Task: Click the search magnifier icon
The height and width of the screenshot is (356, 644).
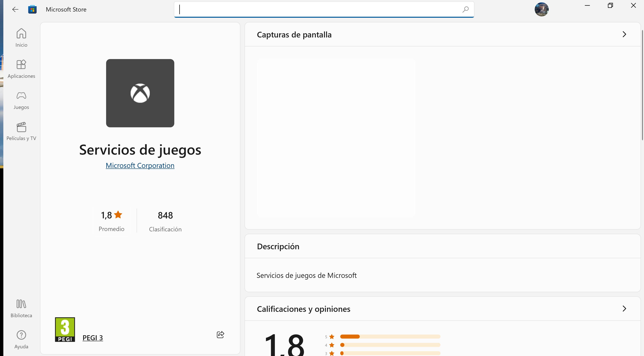Action: click(465, 10)
